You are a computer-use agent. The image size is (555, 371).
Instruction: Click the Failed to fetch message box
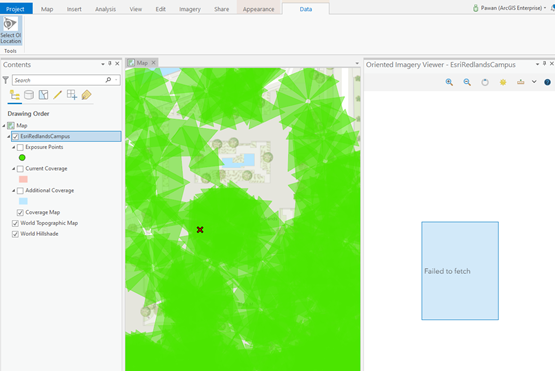coord(460,271)
